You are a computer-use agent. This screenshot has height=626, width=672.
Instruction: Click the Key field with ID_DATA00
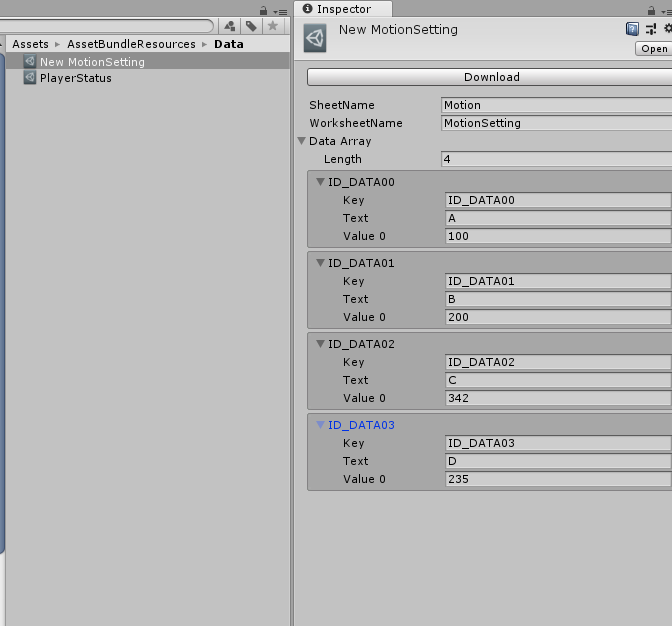point(558,200)
